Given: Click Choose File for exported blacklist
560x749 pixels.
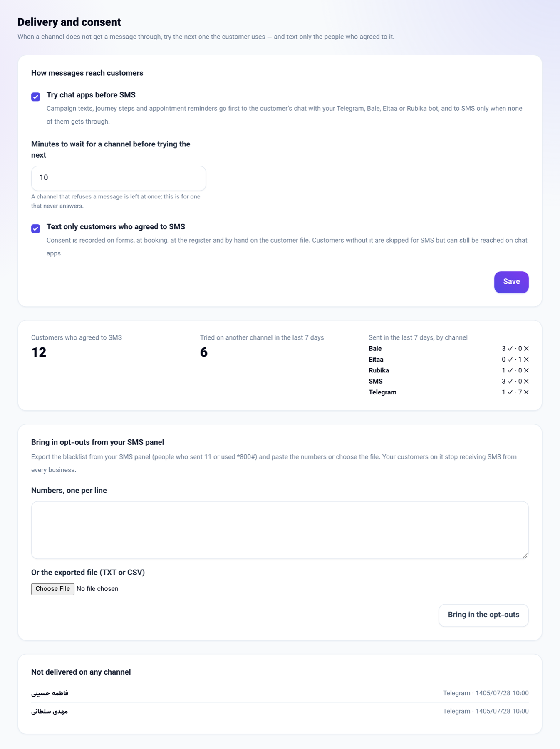Looking at the screenshot, I should pos(53,589).
